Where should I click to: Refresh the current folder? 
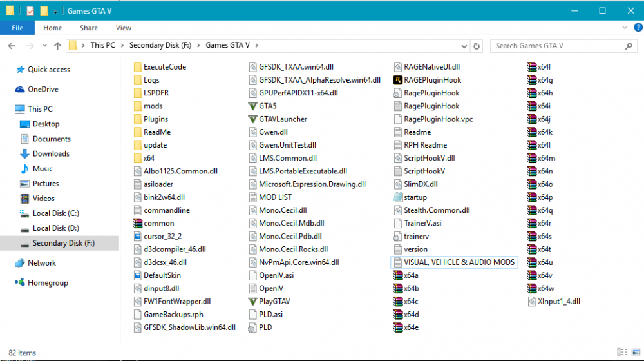[477, 46]
